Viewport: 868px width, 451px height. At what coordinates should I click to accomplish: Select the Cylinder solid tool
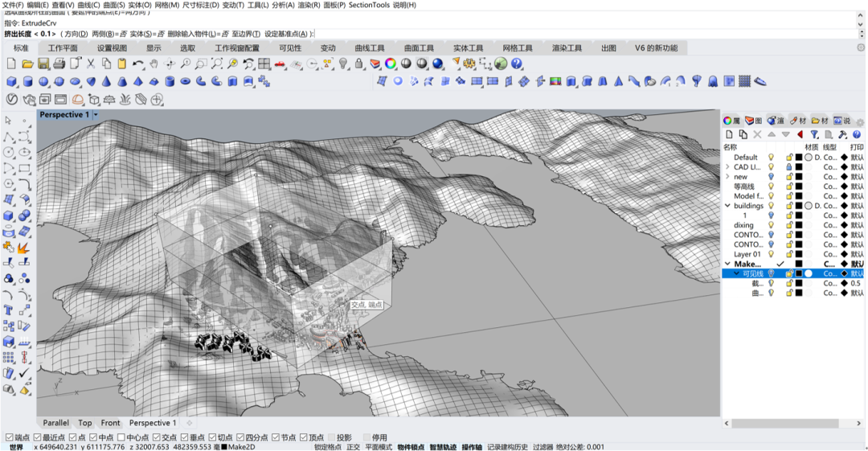click(x=27, y=82)
